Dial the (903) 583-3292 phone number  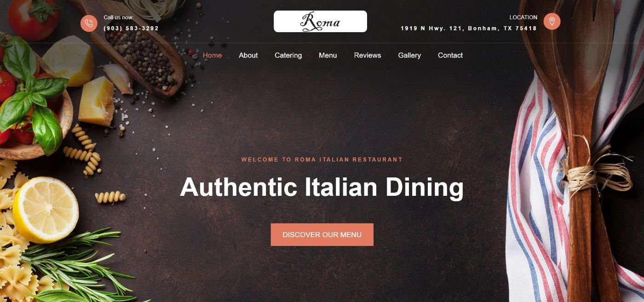click(x=131, y=28)
